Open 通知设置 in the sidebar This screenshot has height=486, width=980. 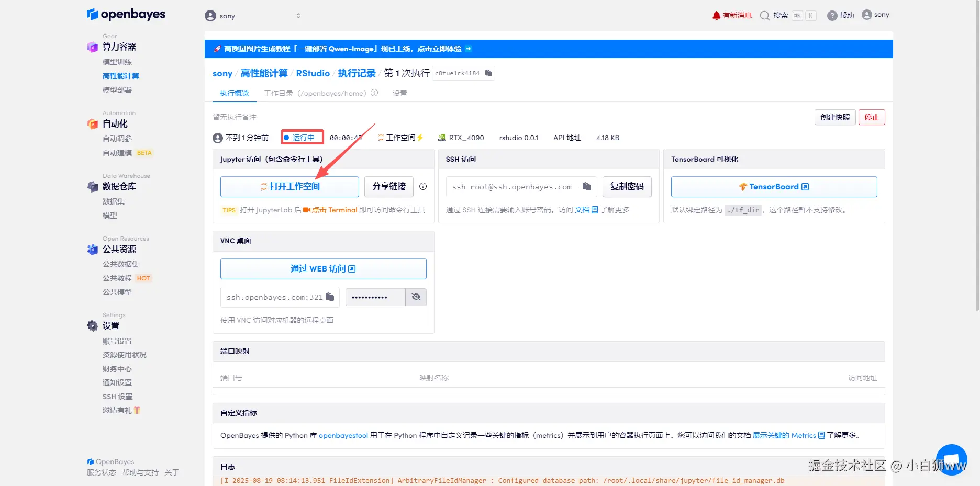[117, 382]
